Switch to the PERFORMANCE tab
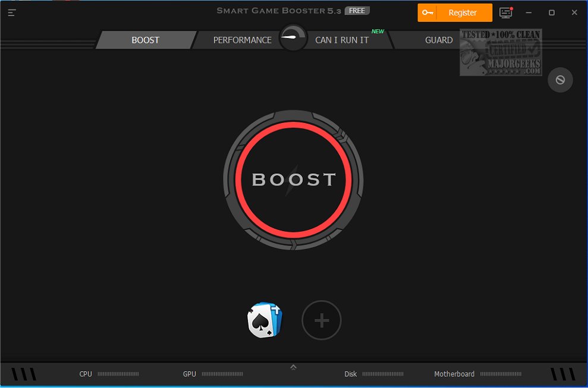Image resolution: width=588 pixels, height=388 pixels. click(x=242, y=39)
